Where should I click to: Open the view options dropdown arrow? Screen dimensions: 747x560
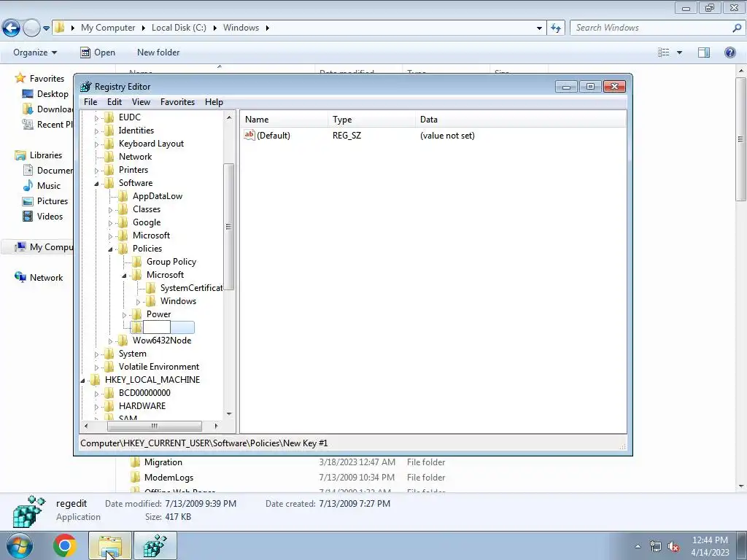tap(679, 52)
